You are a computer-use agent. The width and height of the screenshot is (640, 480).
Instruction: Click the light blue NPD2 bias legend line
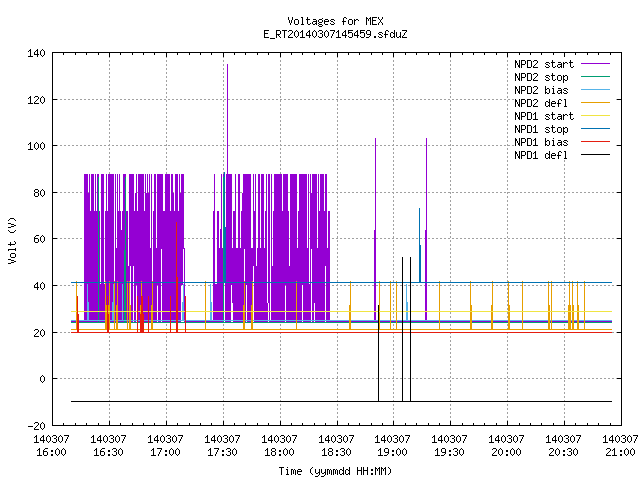596,89
